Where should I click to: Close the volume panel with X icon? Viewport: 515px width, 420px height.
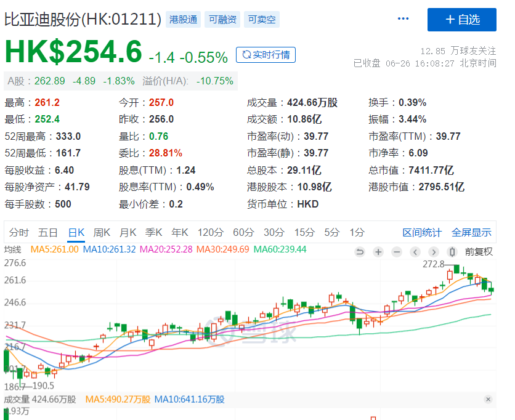point(488,399)
